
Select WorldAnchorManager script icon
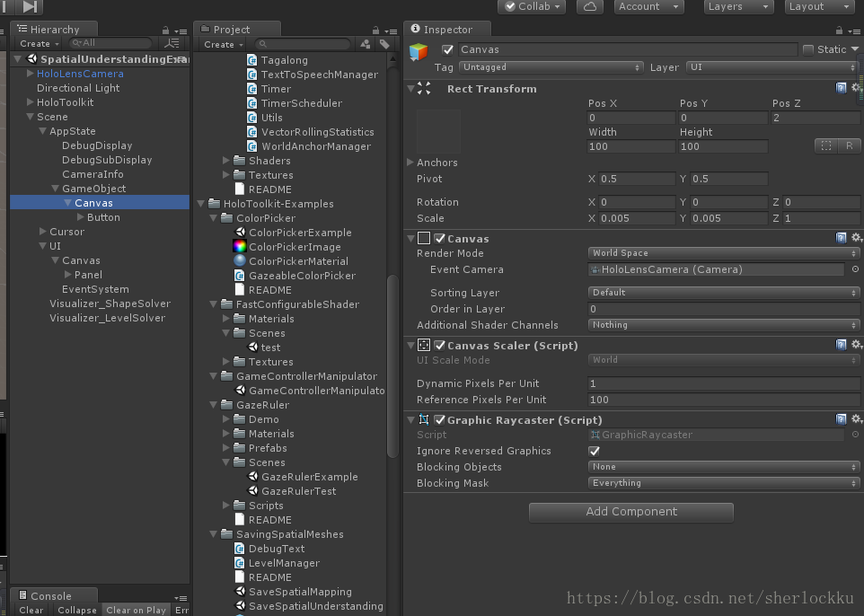[x=251, y=146]
